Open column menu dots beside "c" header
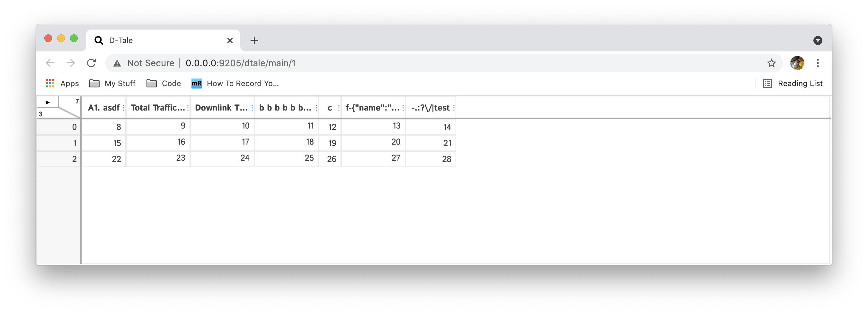This screenshot has width=868, height=313. tap(338, 108)
